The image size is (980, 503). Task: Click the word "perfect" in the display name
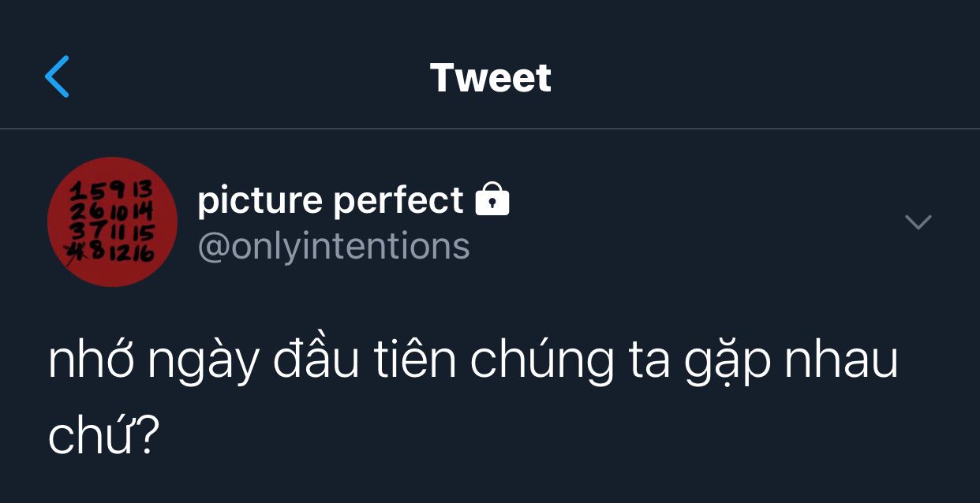tap(398, 200)
